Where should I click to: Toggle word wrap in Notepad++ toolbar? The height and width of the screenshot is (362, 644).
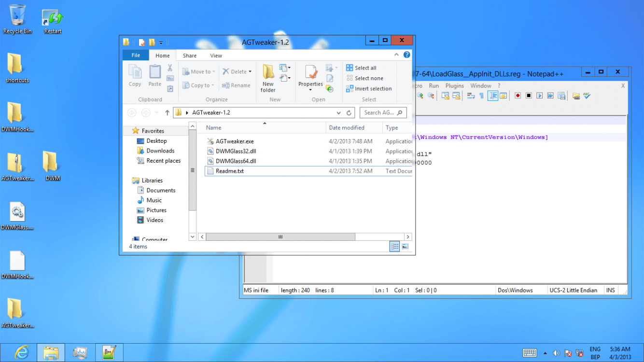tap(471, 96)
